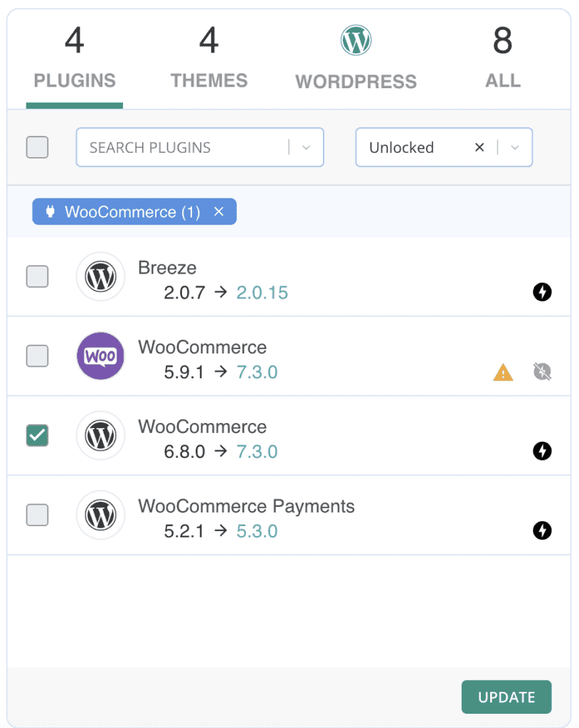579x728 pixels.
Task: Click lightning bolt on WooCommerce Payments row
Action: click(542, 530)
